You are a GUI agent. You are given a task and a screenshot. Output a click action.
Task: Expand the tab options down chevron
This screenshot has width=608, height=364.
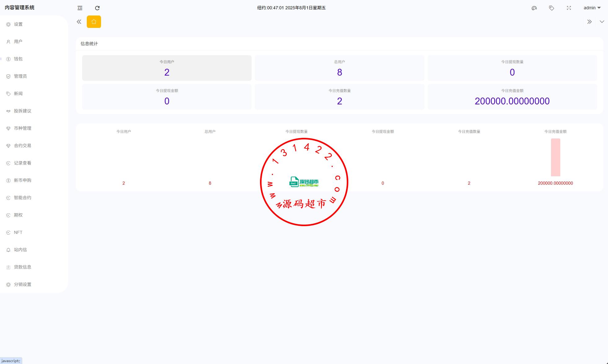(x=601, y=22)
